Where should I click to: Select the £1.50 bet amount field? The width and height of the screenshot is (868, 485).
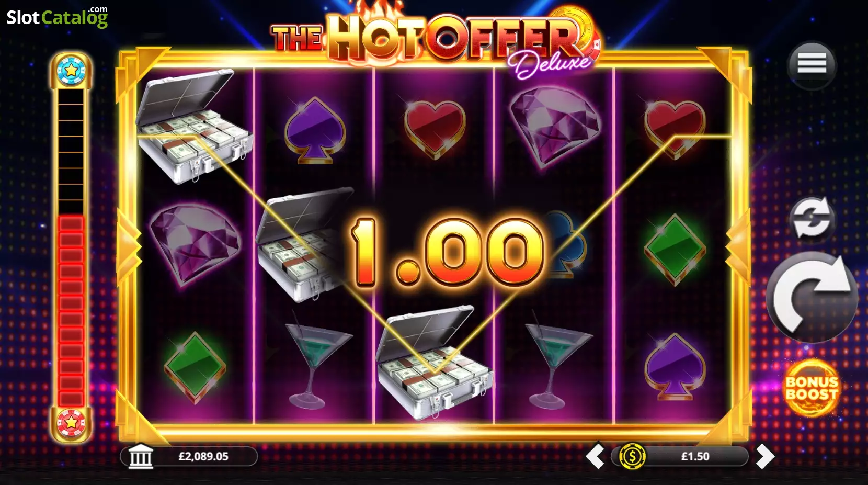[x=680, y=456]
